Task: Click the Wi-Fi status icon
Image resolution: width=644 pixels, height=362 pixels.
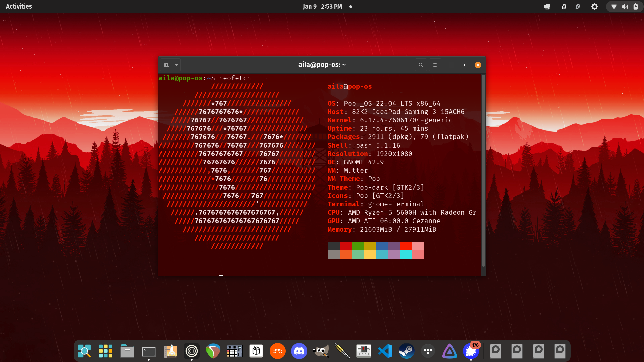Action: [614, 7]
